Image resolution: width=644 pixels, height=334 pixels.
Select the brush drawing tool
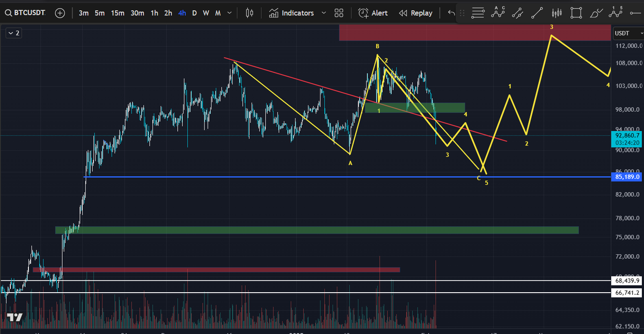(x=596, y=12)
